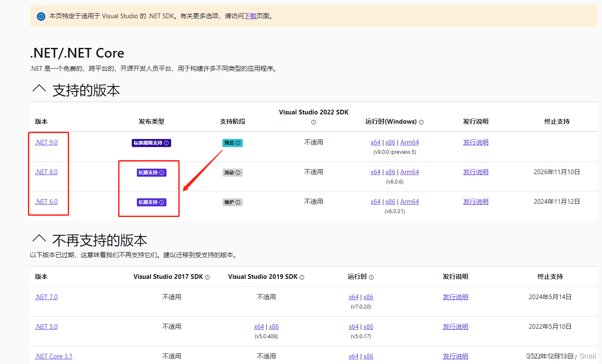Click info icon next to 运行时 in lower table
602x364 pixels.
pyautogui.click(x=371, y=277)
